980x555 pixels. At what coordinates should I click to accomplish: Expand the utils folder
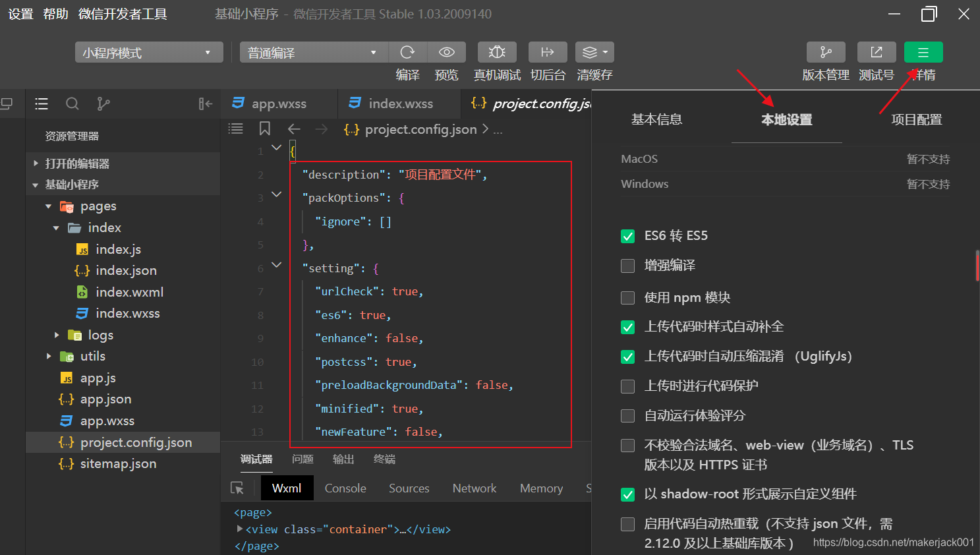49,357
